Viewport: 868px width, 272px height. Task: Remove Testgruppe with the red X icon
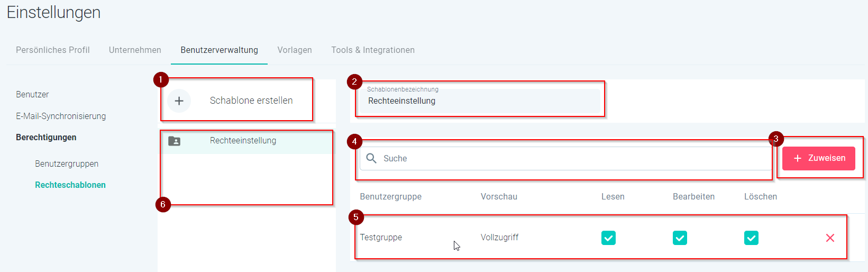point(830,238)
